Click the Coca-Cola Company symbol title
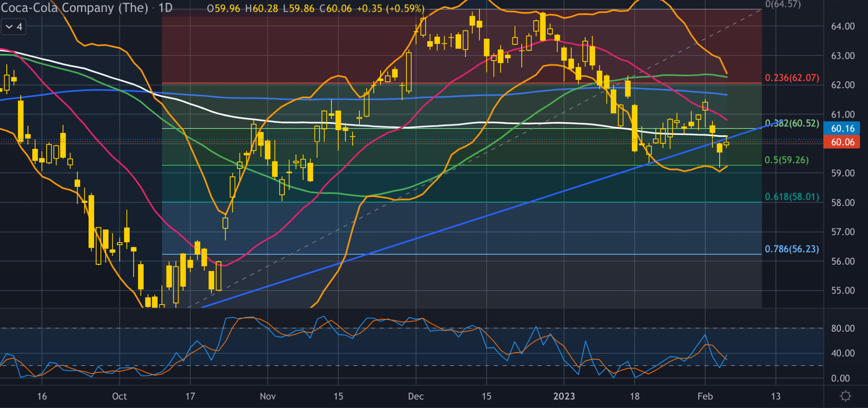The width and height of the screenshot is (868, 408). click(x=75, y=8)
